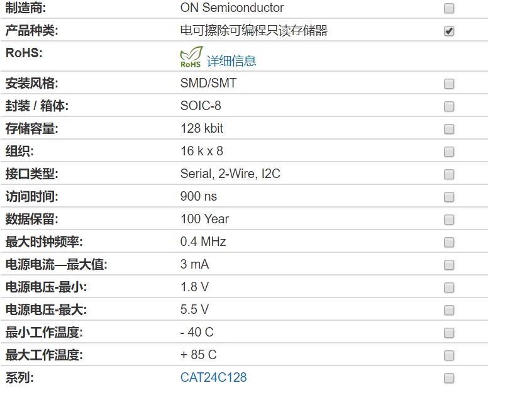This screenshot has width=532, height=395.
Task: Check the 组织 16 k x 8 checkbox
Action: (449, 152)
